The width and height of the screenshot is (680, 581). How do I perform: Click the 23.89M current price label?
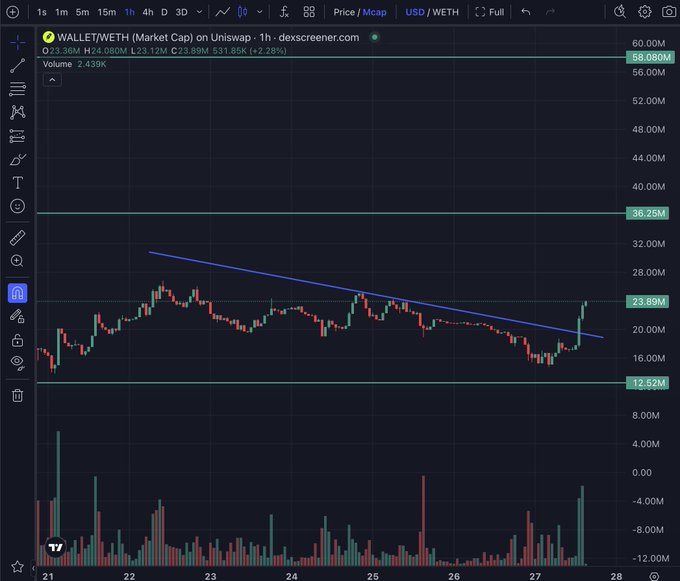coord(647,302)
